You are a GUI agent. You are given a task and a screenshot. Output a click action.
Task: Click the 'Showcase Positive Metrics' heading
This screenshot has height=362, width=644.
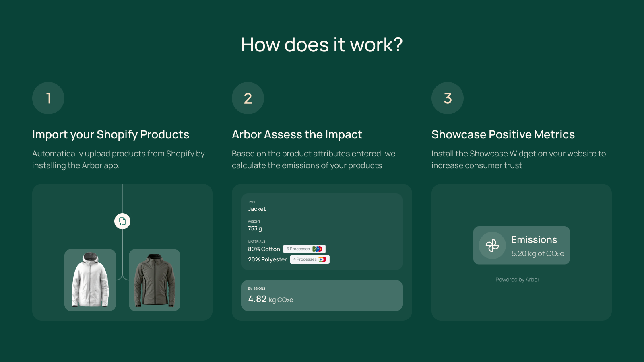coord(503,135)
